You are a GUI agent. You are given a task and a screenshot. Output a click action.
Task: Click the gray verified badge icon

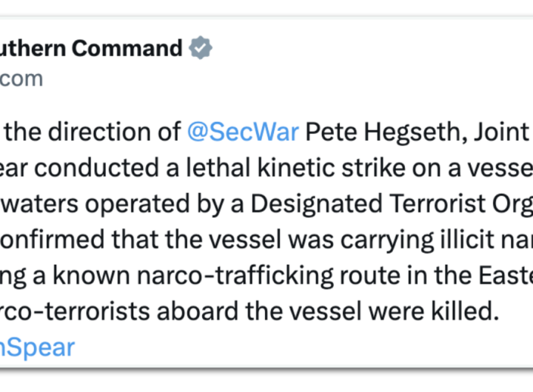(x=200, y=49)
